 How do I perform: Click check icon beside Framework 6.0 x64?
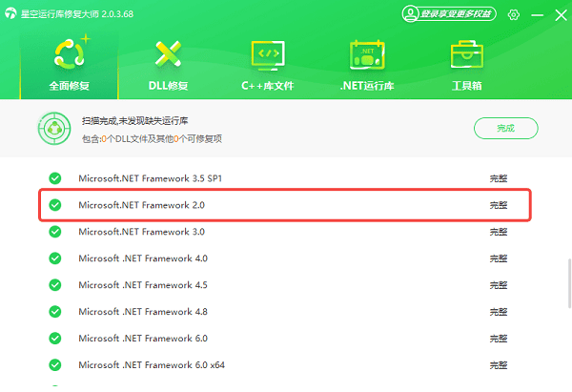tap(55, 365)
